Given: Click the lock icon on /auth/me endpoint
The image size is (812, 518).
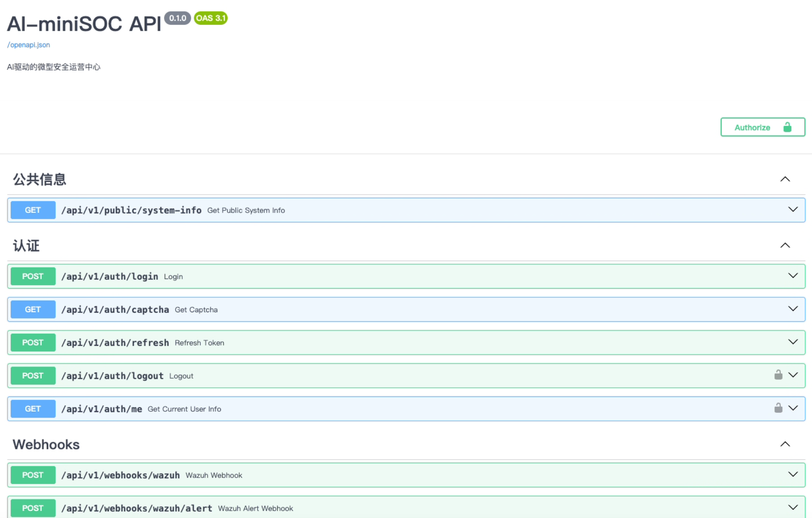Looking at the screenshot, I should tap(778, 408).
